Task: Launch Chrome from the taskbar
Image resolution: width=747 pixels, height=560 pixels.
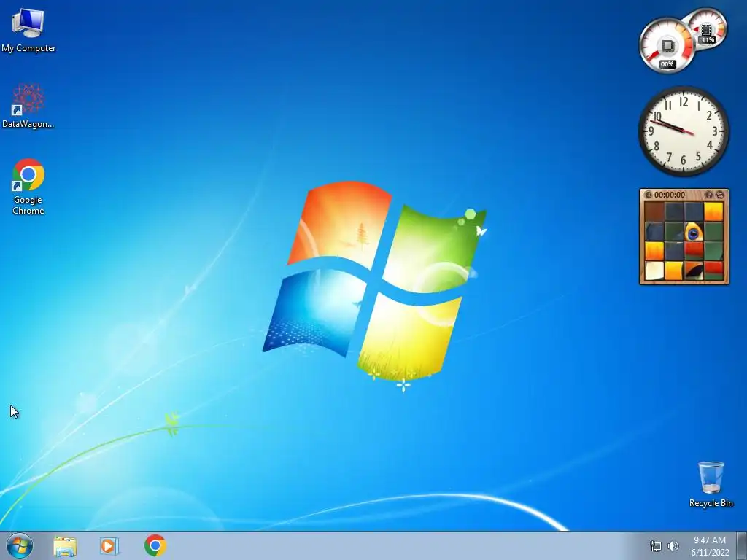Action: (155, 545)
